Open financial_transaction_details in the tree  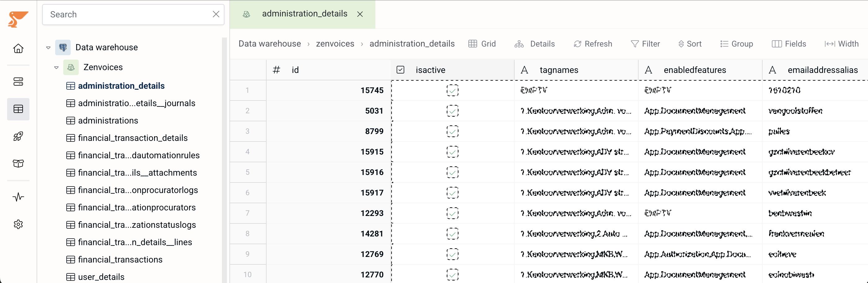(x=133, y=137)
